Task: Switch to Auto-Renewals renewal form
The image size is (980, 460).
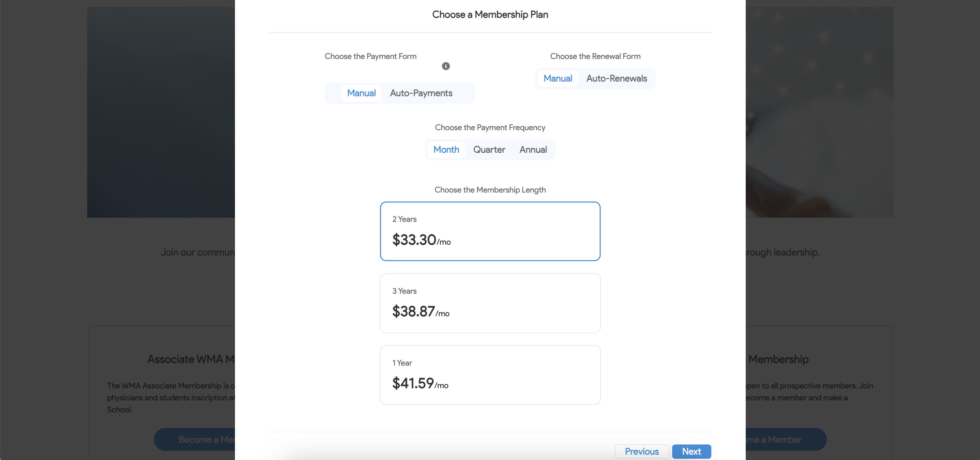Action: pyautogui.click(x=616, y=78)
